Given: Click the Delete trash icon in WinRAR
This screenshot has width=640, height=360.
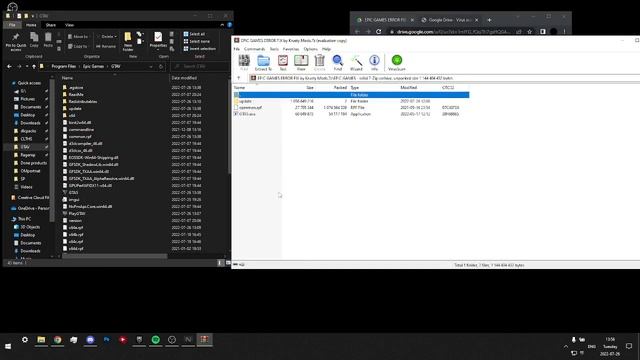Looking at the screenshot, I should coord(319,62).
